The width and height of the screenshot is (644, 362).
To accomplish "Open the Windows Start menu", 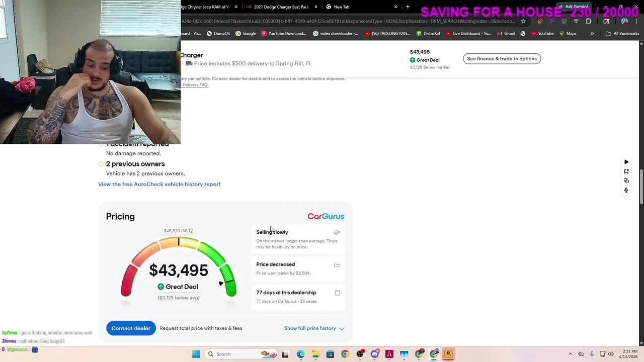I will pos(196,354).
